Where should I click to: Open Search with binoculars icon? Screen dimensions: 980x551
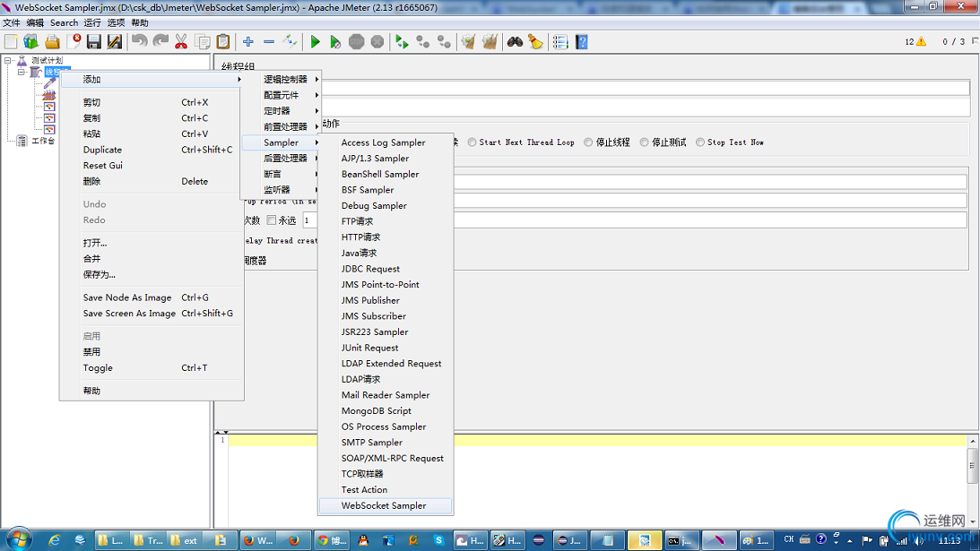point(515,42)
